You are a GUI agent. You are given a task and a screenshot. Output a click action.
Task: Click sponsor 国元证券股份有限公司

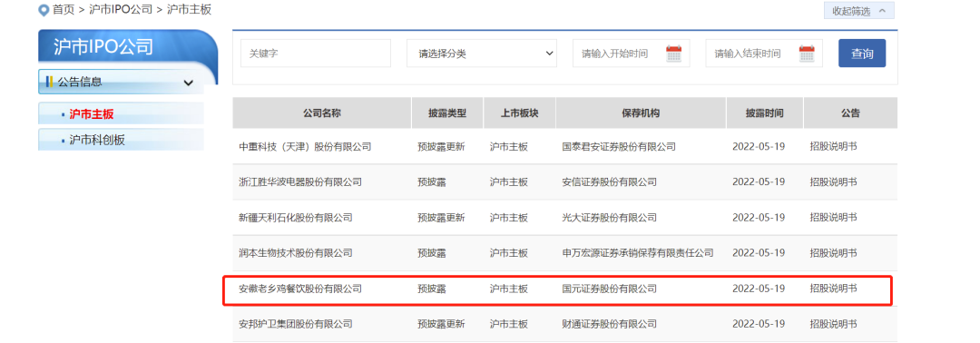click(610, 289)
